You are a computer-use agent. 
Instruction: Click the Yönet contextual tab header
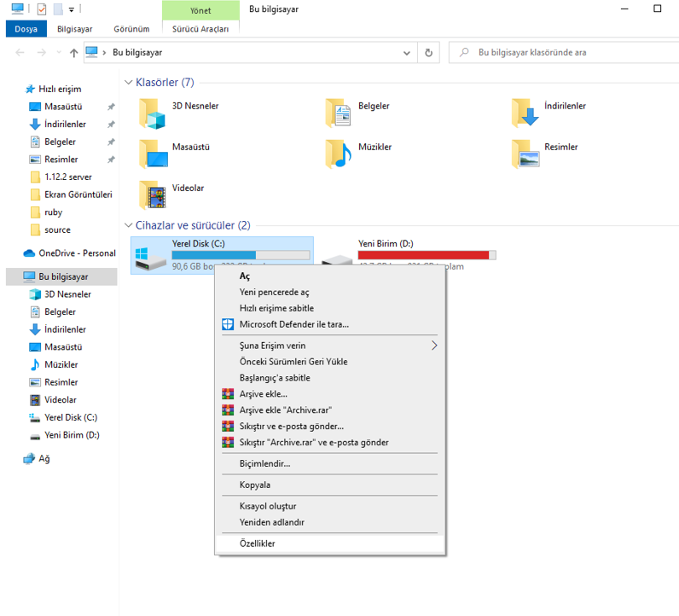[200, 10]
